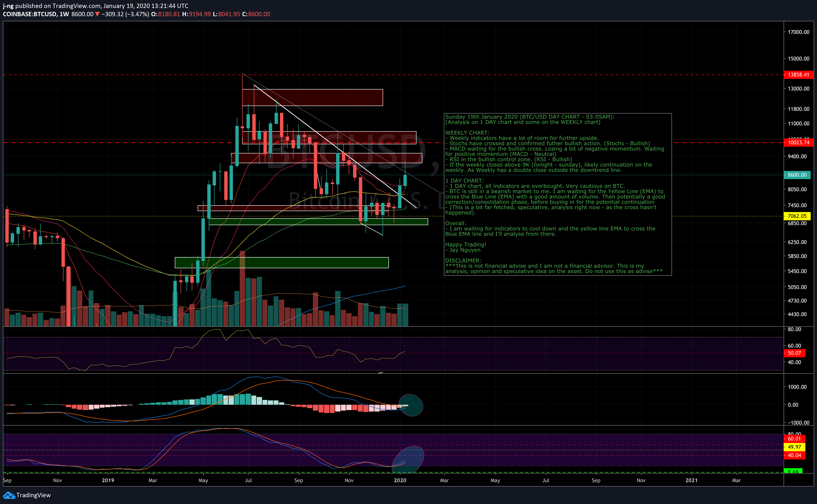This screenshot has height=504, width=817.
Task: Select the MACD histogram circle highlight
Action: point(411,405)
